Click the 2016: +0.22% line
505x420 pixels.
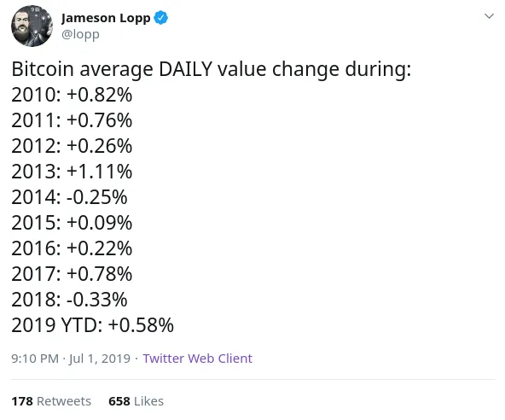[x=72, y=248]
